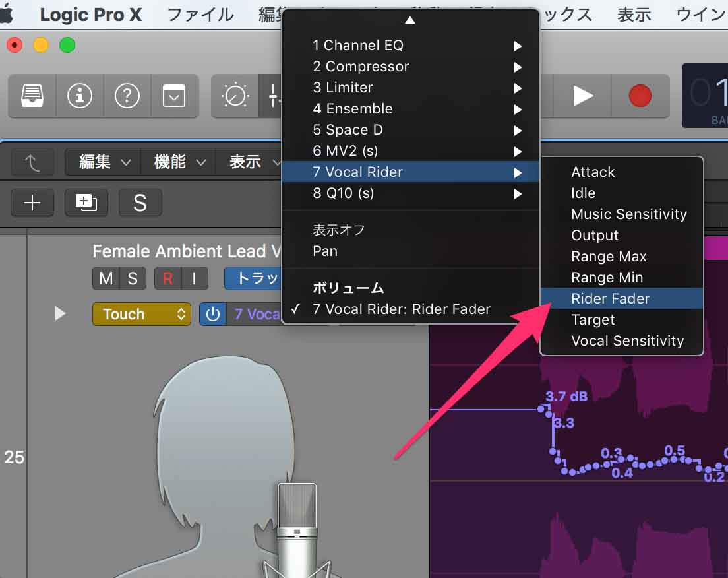This screenshot has height=578, width=728.
Task: Select Music Sensitivity parameter
Action: 622,214
